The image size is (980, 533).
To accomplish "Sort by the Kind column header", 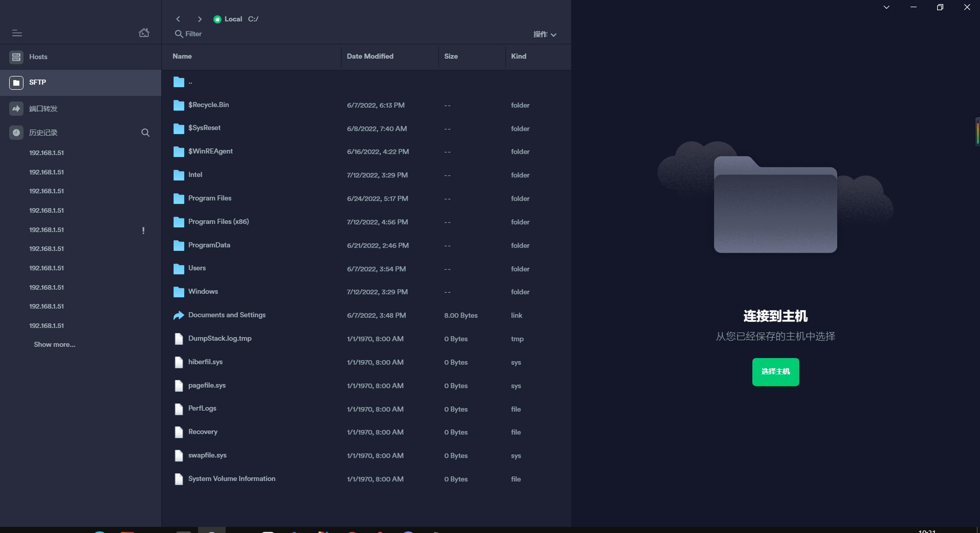I will coord(519,57).
